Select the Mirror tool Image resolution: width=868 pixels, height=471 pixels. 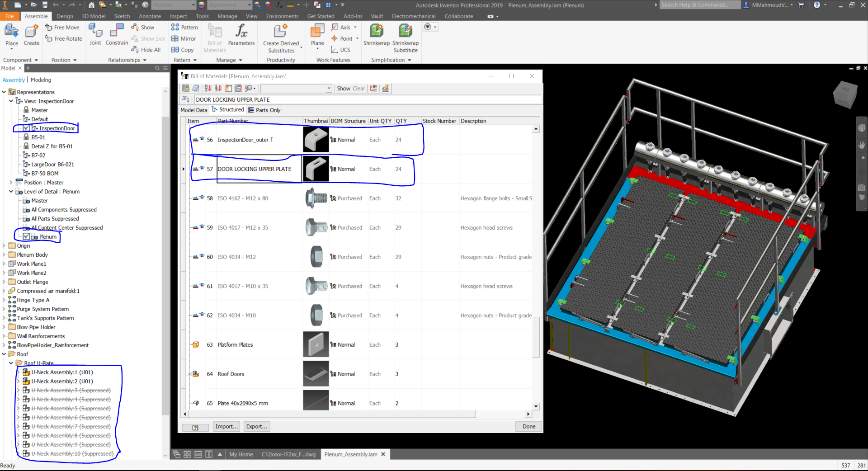click(x=184, y=38)
